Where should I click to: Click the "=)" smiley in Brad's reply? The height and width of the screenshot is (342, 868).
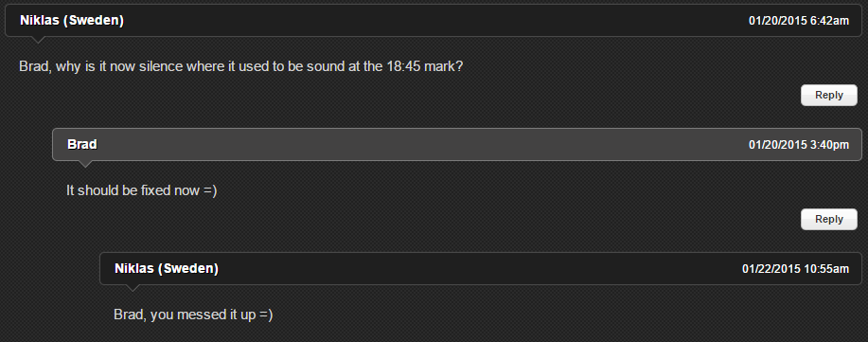(210, 190)
